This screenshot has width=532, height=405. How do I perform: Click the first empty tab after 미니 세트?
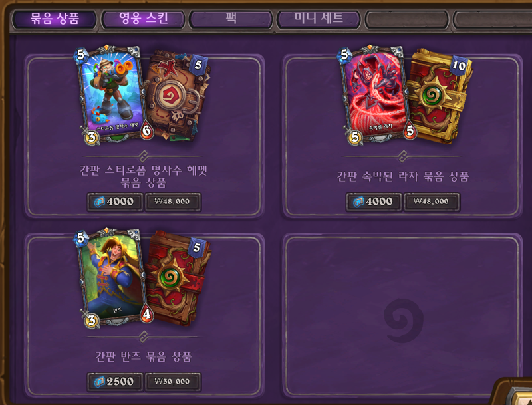pos(407,20)
